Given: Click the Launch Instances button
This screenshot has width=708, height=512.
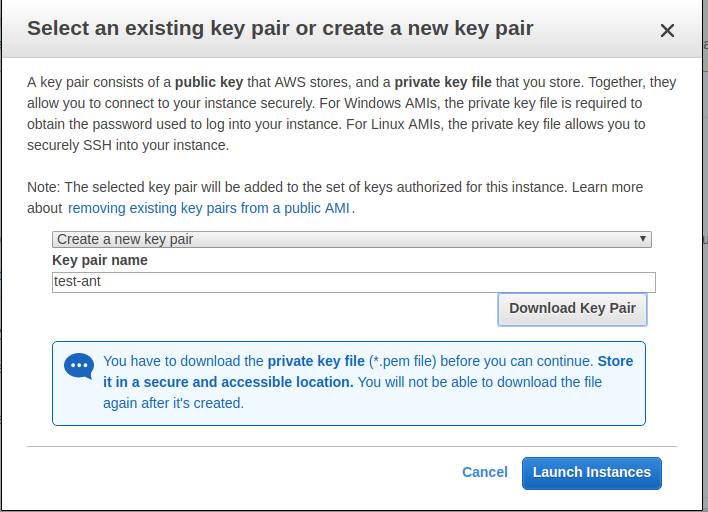Looking at the screenshot, I should 592,473.
